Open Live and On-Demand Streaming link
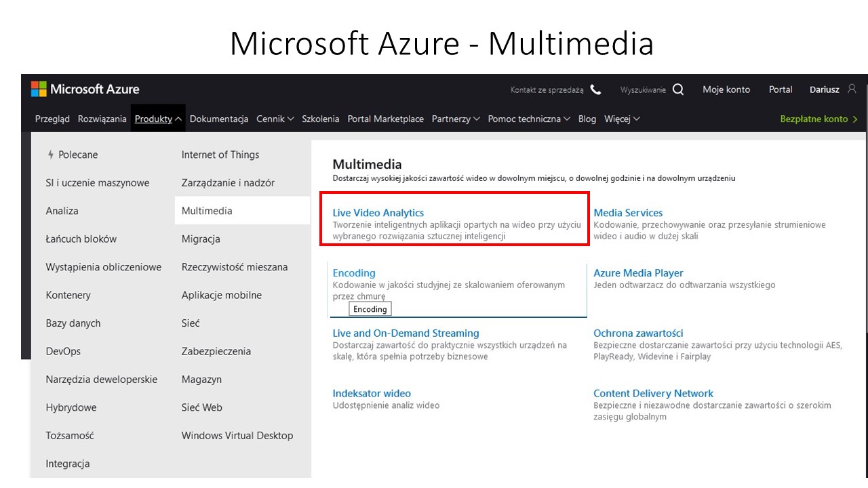Screen dimensions: 868x488 point(406,333)
